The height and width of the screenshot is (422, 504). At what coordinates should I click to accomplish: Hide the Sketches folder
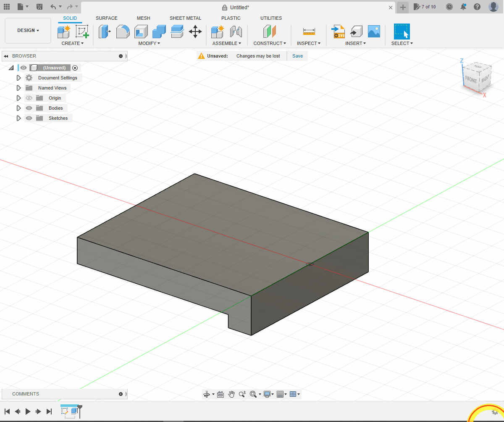(29, 118)
